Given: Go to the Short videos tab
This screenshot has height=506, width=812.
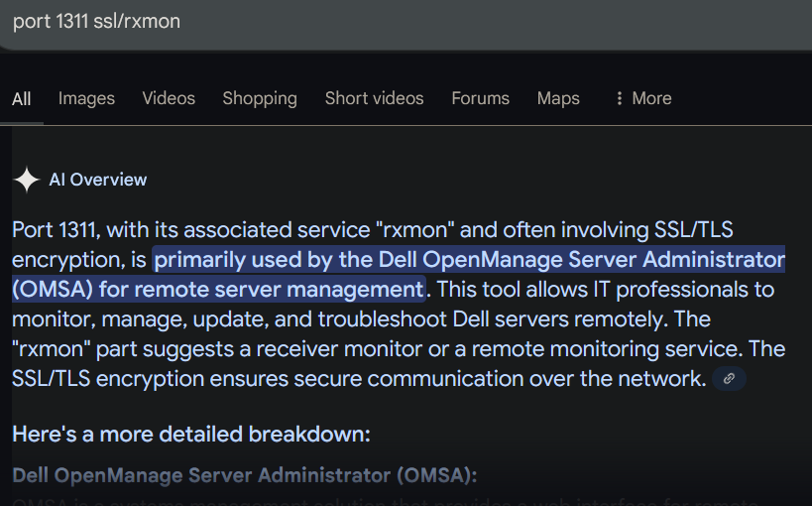Looking at the screenshot, I should click(x=374, y=98).
